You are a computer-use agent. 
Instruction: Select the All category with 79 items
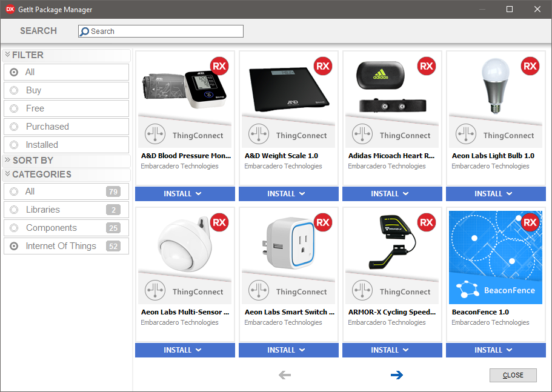pyautogui.click(x=66, y=191)
